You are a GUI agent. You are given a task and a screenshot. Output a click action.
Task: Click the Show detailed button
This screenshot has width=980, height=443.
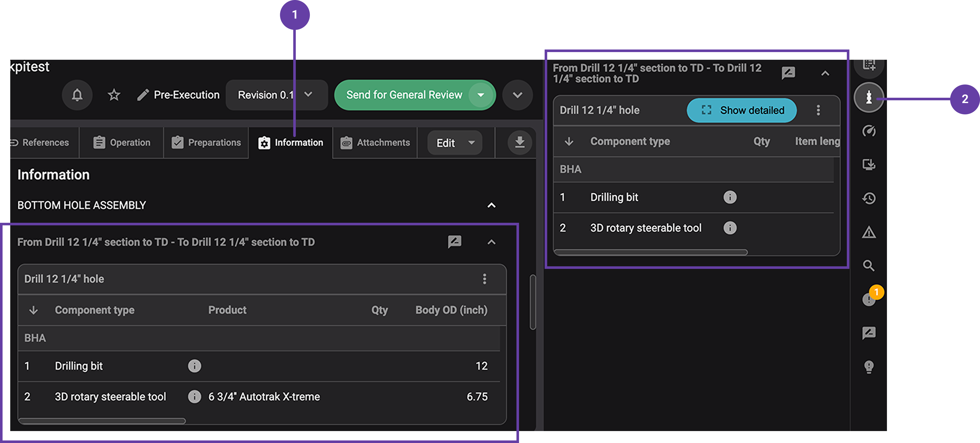coord(741,110)
